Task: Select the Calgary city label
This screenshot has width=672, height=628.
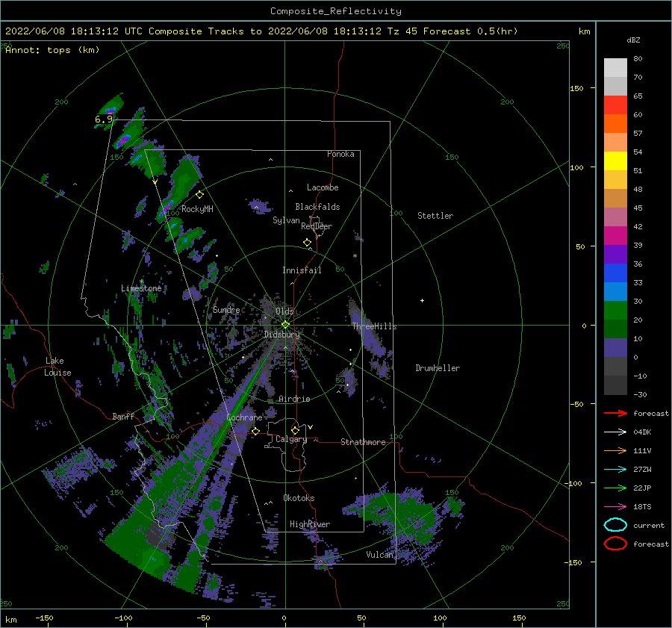Action: click(291, 439)
